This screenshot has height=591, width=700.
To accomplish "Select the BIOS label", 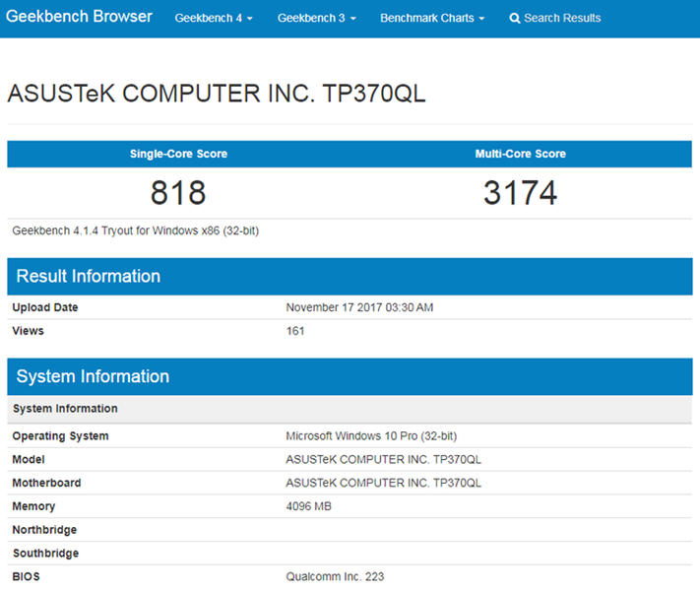I will pyautogui.click(x=26, y=576).
